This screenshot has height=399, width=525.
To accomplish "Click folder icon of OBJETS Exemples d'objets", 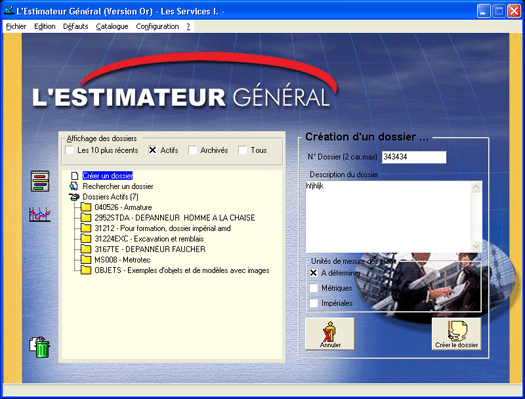I will coord(86,270).
